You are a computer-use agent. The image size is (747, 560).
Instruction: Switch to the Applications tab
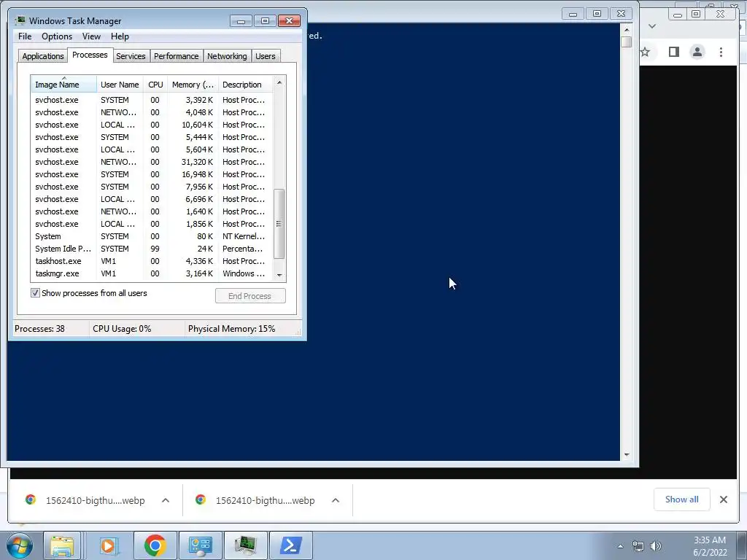43,56
